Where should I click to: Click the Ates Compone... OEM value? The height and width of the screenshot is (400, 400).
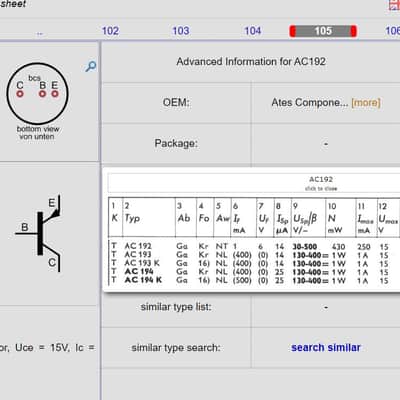[310, 102]
